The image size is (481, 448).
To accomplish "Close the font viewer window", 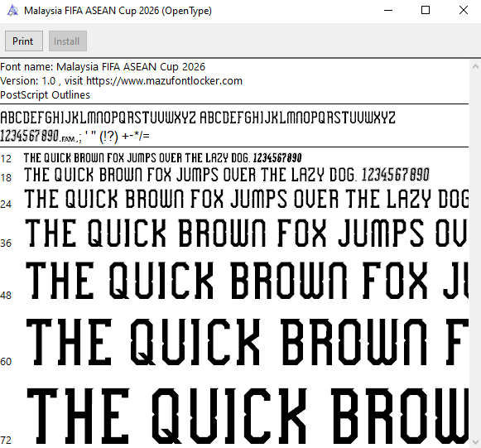I will pos(463,11).
